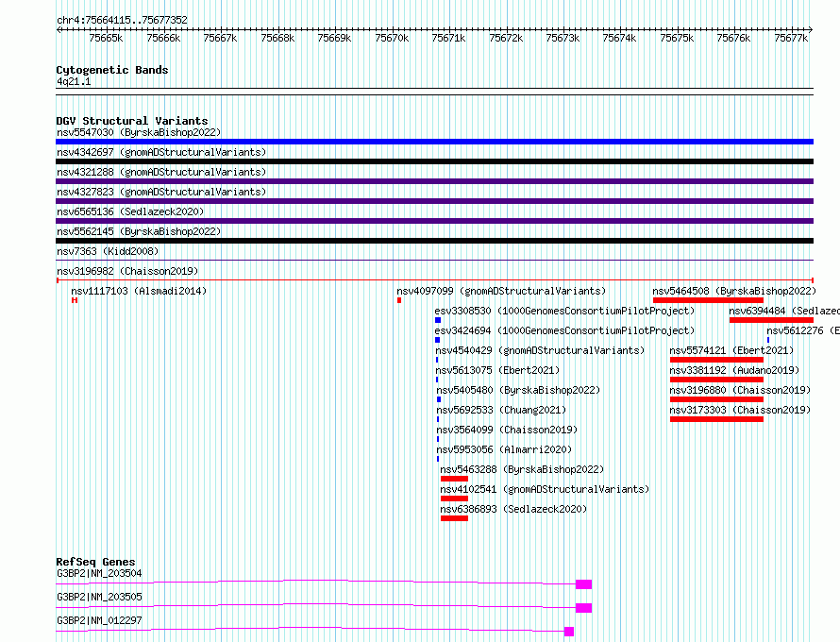The width and height of the screenshot is (840, 642).
Task: Click nsv3196880 (Chaisson2019) label
Action: pos(740,390)
